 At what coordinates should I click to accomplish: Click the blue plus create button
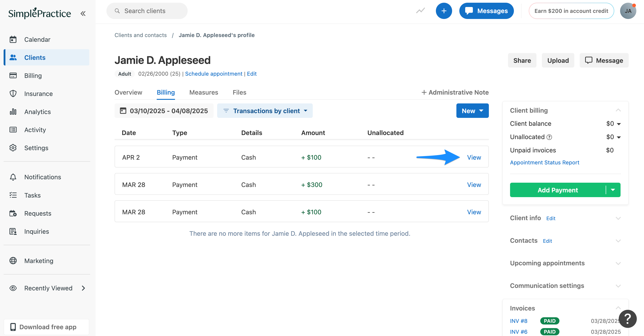(444, 11)
